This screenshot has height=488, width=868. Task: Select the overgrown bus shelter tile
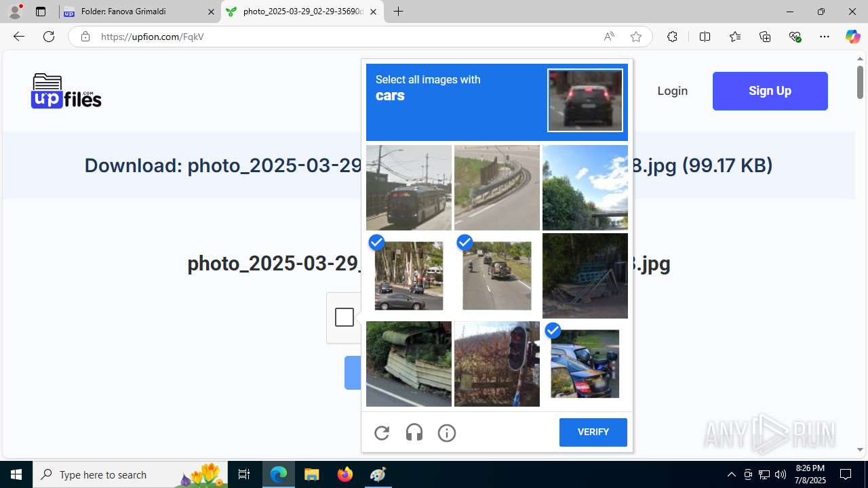point(409,364)
